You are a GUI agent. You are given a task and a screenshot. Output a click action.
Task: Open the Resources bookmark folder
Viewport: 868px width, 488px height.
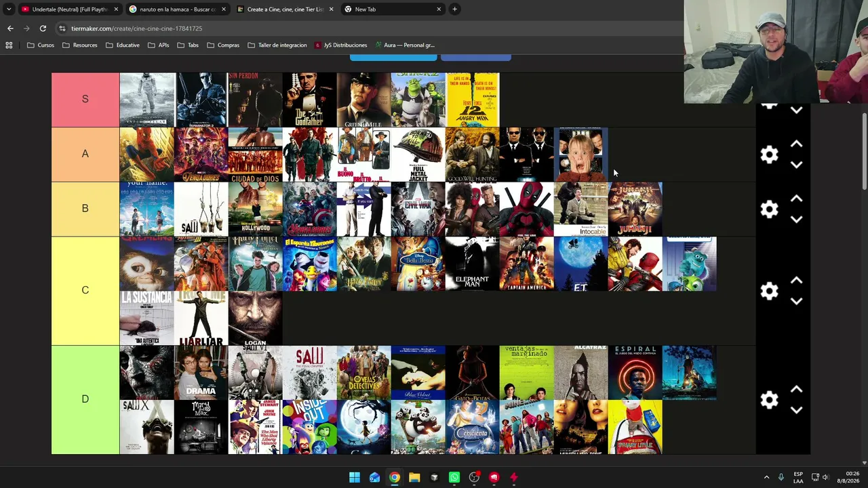tap(79, 45)
